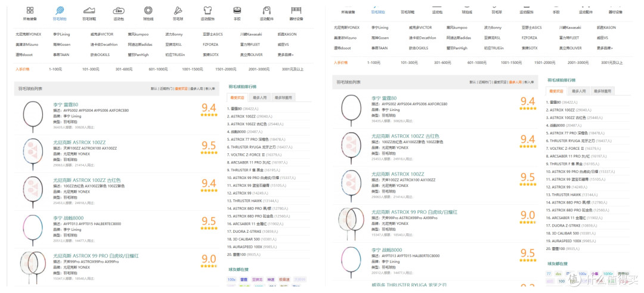The width and height of the screenshot is (644, 293).
Task: Open 球拍线 category label in right page
Action: [x=467, y=13]
